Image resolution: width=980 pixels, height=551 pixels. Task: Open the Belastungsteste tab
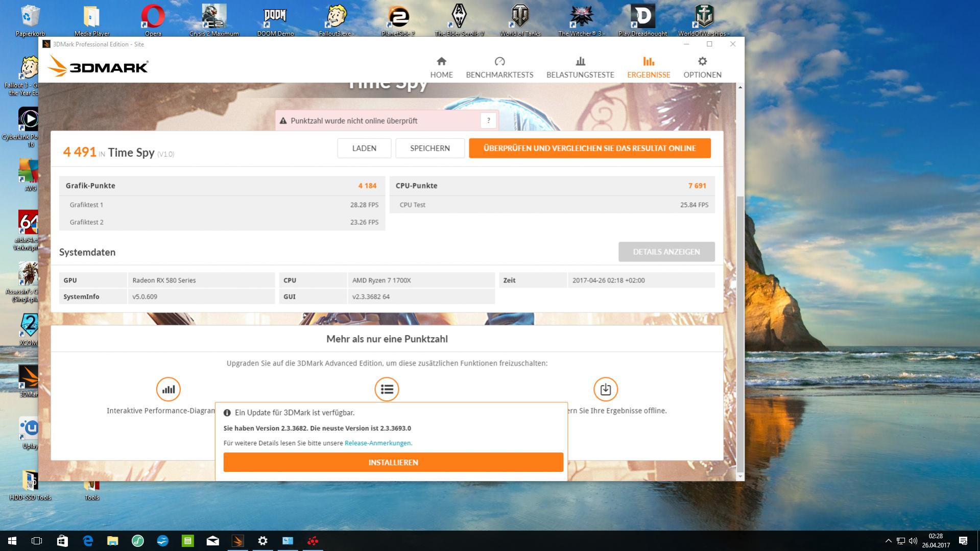[580, 67]
